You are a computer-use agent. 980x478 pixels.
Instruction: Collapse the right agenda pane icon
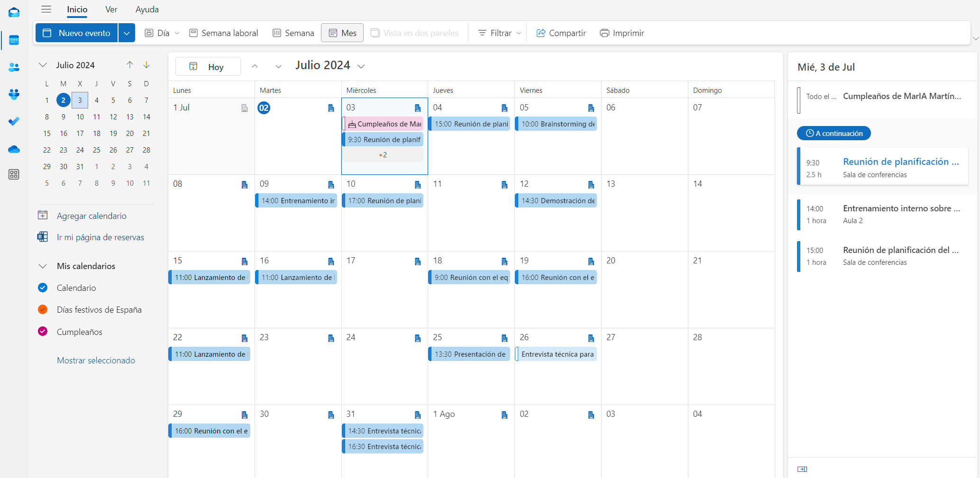[x=802, y=469]
